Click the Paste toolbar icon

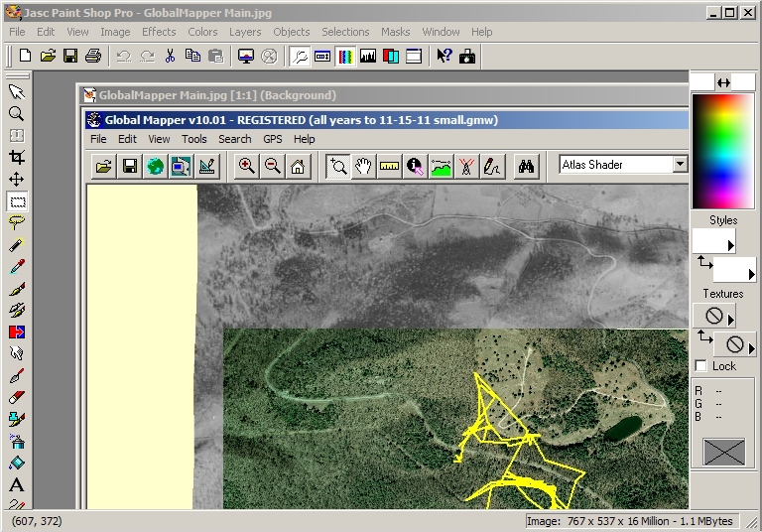(x=215, y=56)
